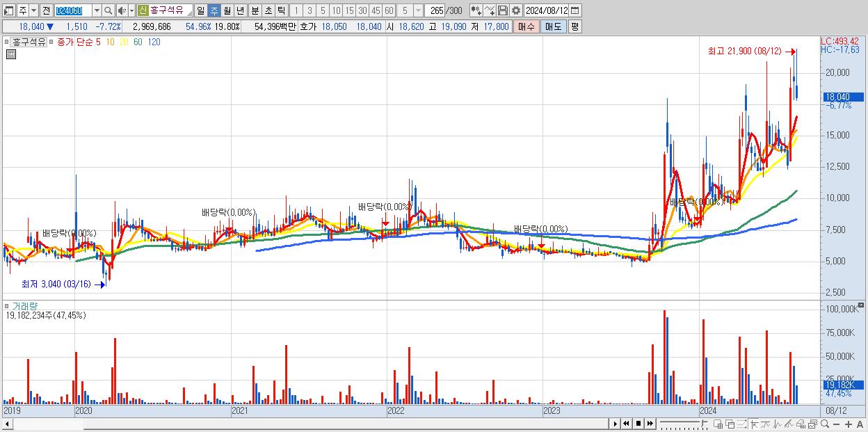Open the stock code search magnifier

click(108, 10)
